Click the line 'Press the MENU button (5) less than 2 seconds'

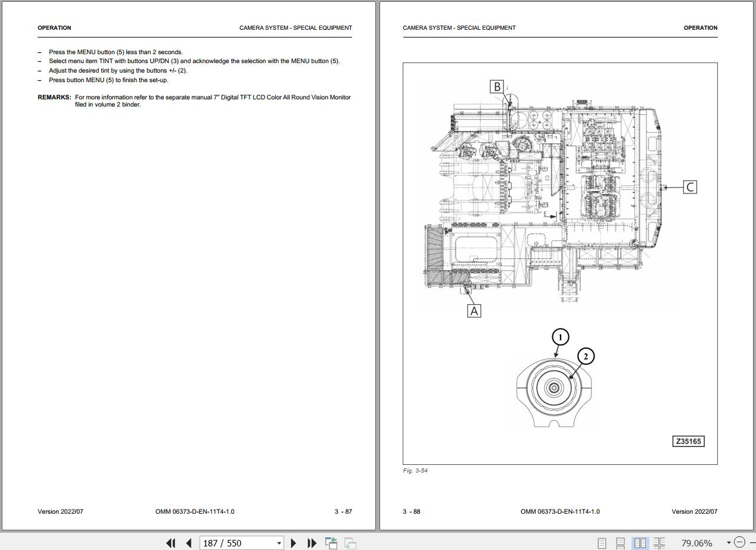point(116,52)
